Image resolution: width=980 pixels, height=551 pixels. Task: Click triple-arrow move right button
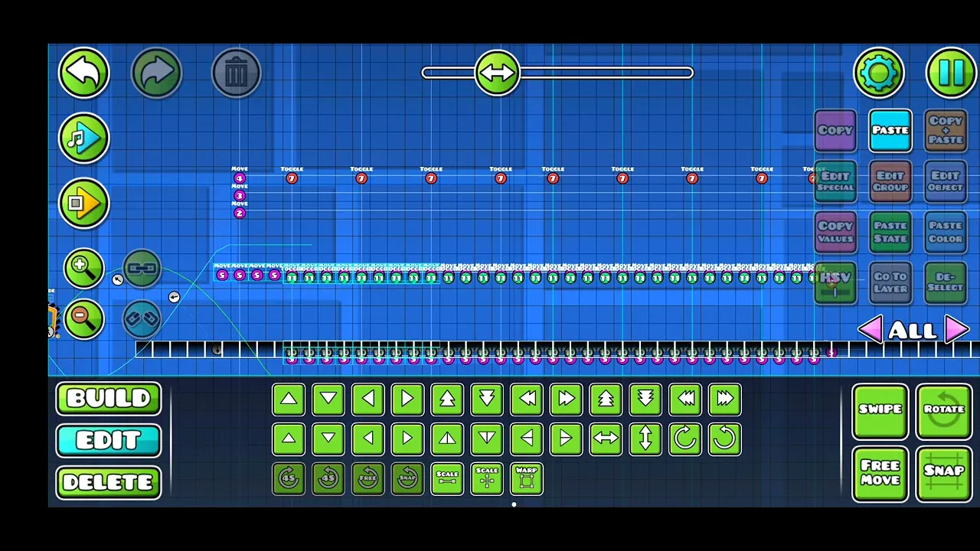(x=725, y=399)
